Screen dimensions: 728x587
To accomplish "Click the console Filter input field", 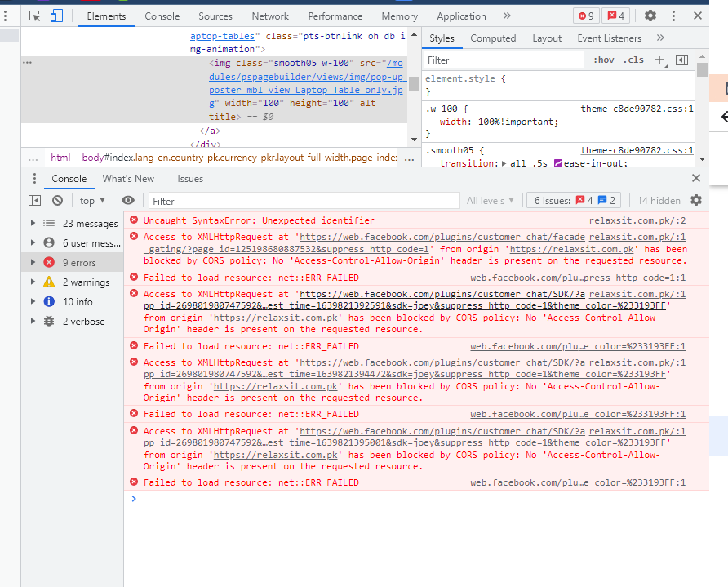I will tap(304, 201).
